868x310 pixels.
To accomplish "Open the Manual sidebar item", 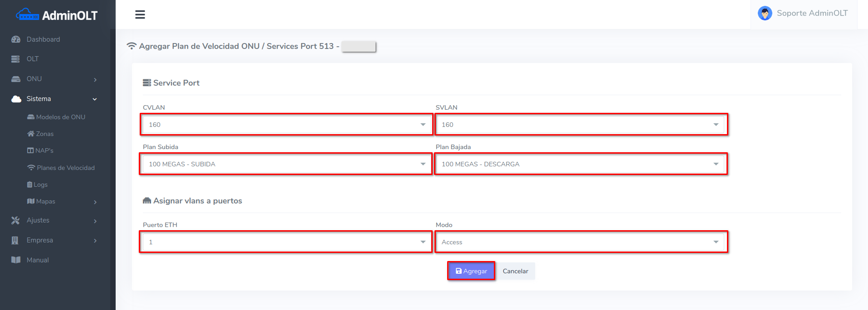I will click(38, 260).
